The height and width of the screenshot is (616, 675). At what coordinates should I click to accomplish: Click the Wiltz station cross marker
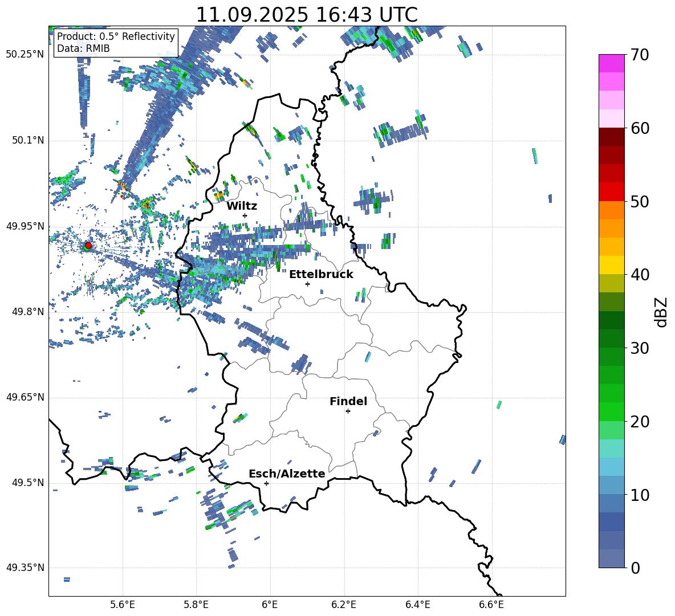click(245, 215)
